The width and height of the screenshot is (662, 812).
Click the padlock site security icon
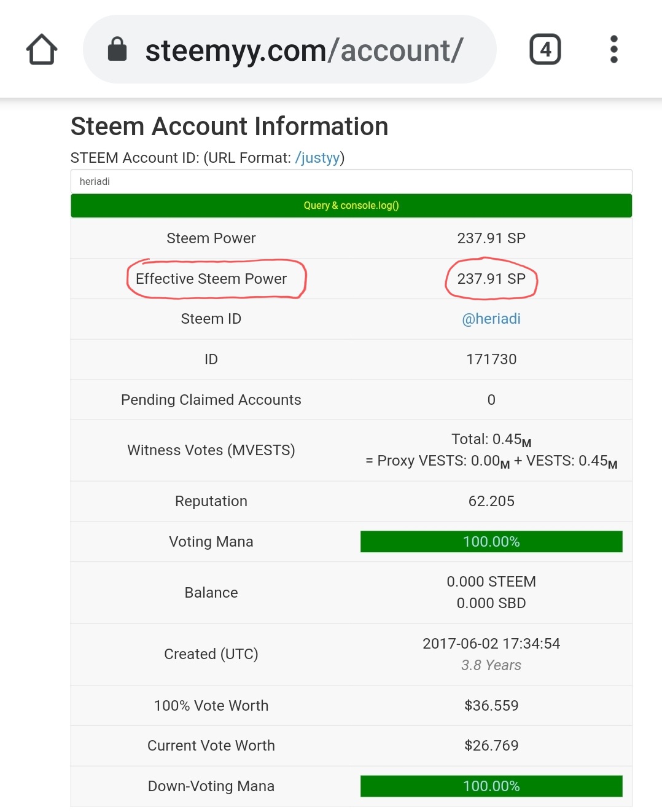click(x=117, y=50)
